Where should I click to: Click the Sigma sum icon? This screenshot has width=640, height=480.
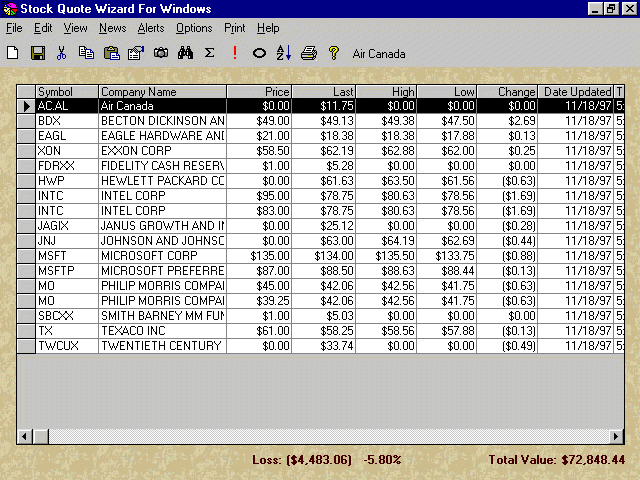(209, 53)
